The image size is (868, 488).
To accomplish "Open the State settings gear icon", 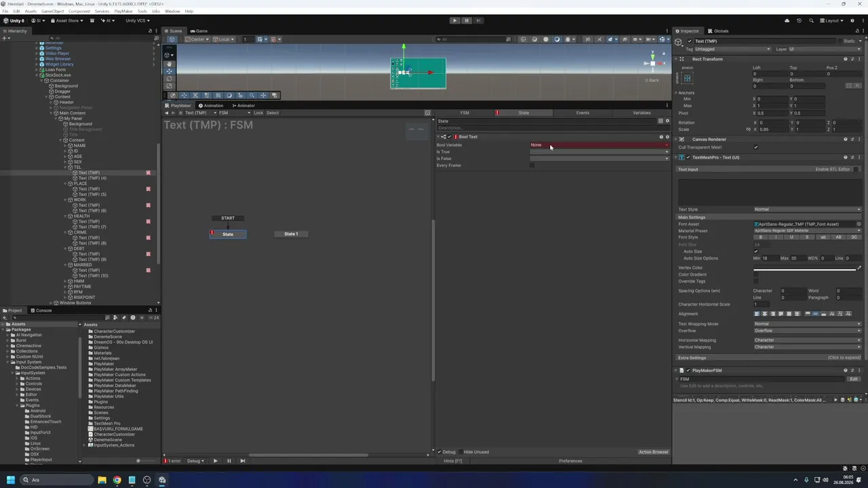I will (667, 121).
